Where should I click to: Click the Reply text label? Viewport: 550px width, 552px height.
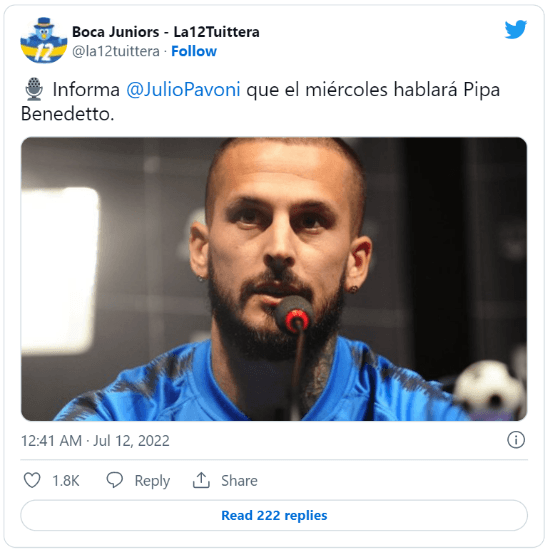(152, 481)
